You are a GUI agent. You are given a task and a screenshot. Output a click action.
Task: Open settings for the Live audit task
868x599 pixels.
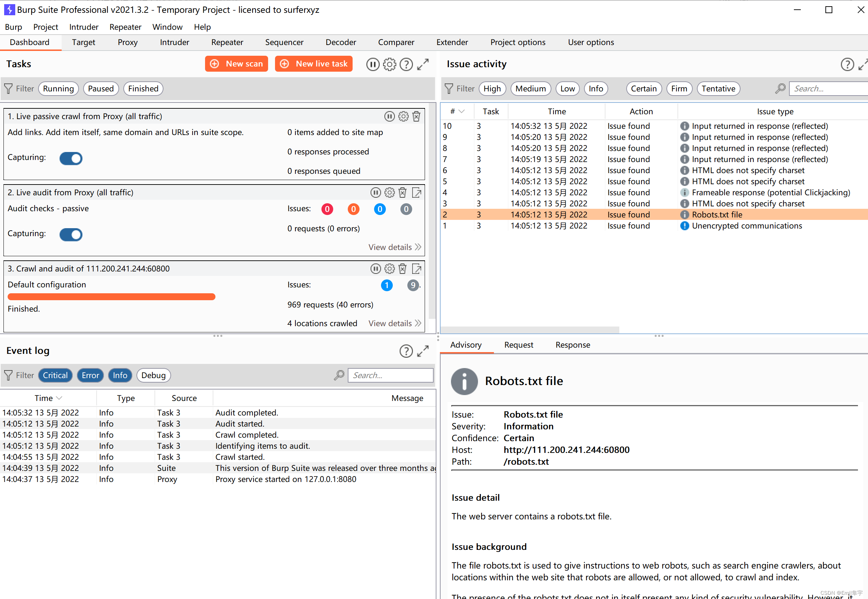click(389, 193)
